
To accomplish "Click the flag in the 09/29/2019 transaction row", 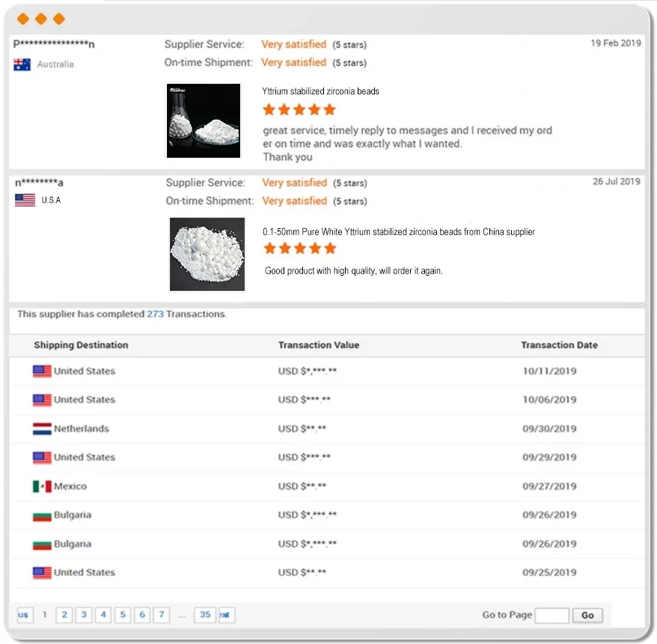I will coord(42,457).
